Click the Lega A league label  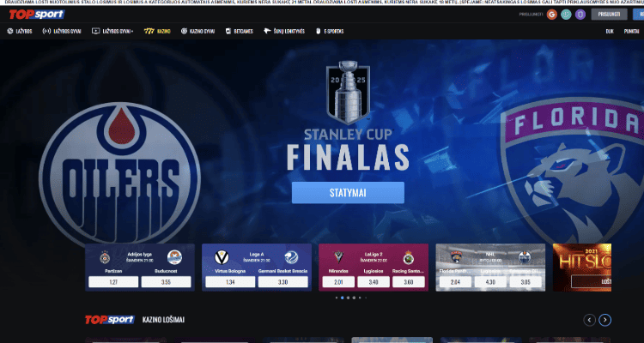[257, 255]
